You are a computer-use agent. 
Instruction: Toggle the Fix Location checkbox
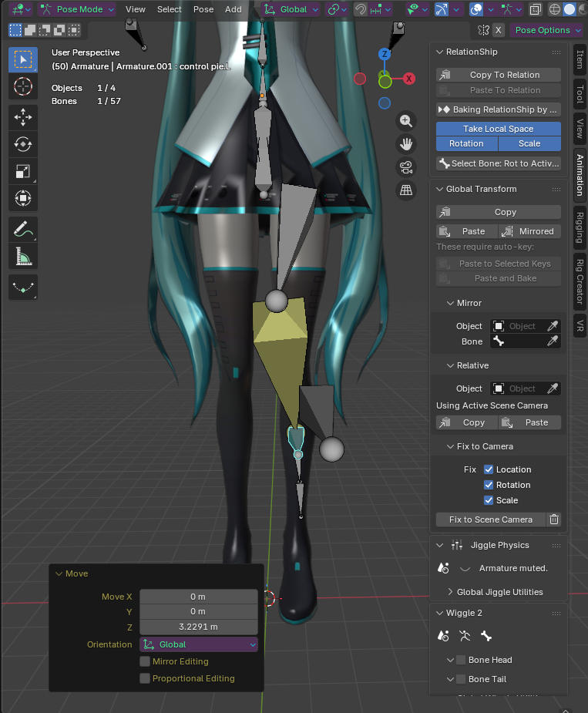pos(489,469)
